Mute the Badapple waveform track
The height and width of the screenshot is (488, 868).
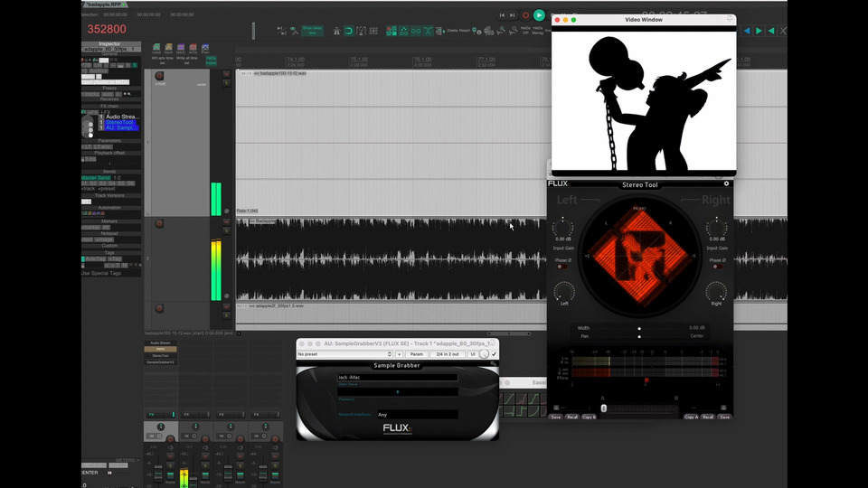coord(226,222)
